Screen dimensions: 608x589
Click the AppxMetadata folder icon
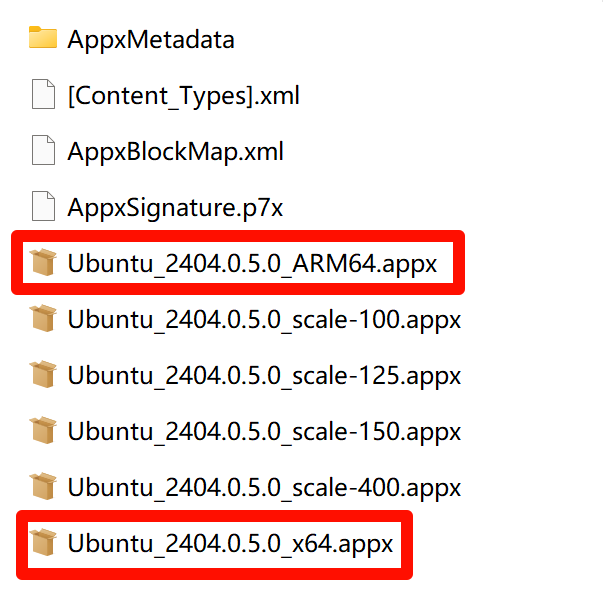point(43,39)
